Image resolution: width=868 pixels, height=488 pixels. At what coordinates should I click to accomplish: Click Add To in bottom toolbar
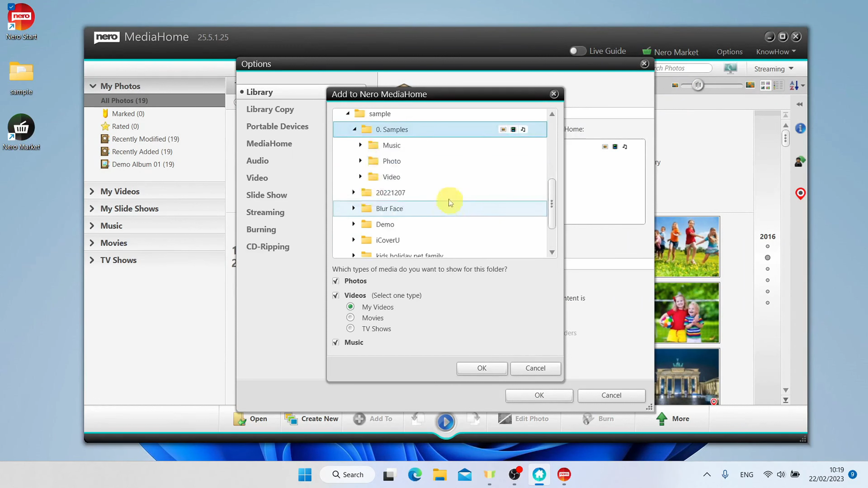pyautogui.click(x=373, y=419)
